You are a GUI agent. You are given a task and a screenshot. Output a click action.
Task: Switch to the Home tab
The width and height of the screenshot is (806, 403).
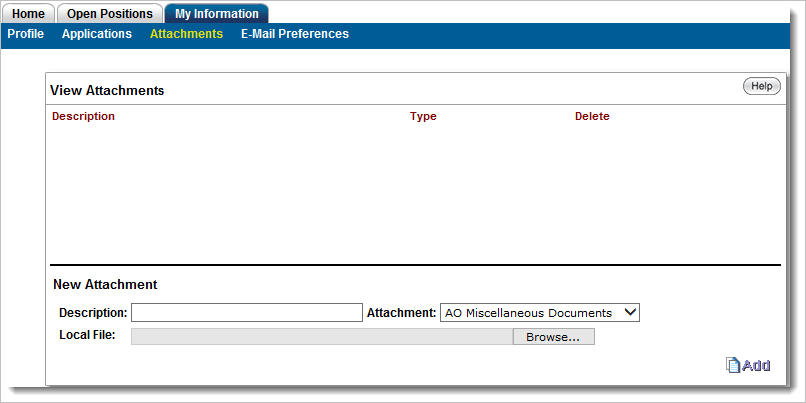click(x=28, y=14)
